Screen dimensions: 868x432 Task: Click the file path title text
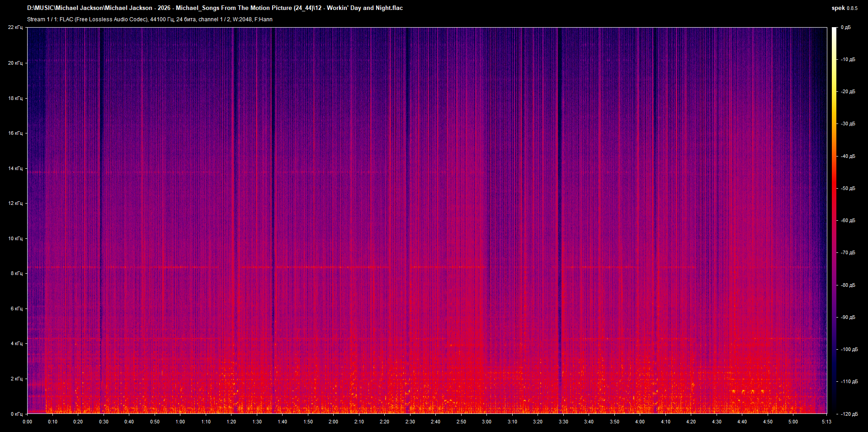(215, 8)
